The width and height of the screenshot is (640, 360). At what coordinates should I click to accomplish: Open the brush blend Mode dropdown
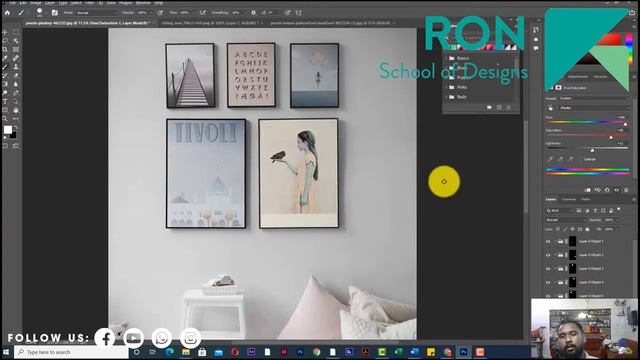pyautogui.click(x=96, y=13)
